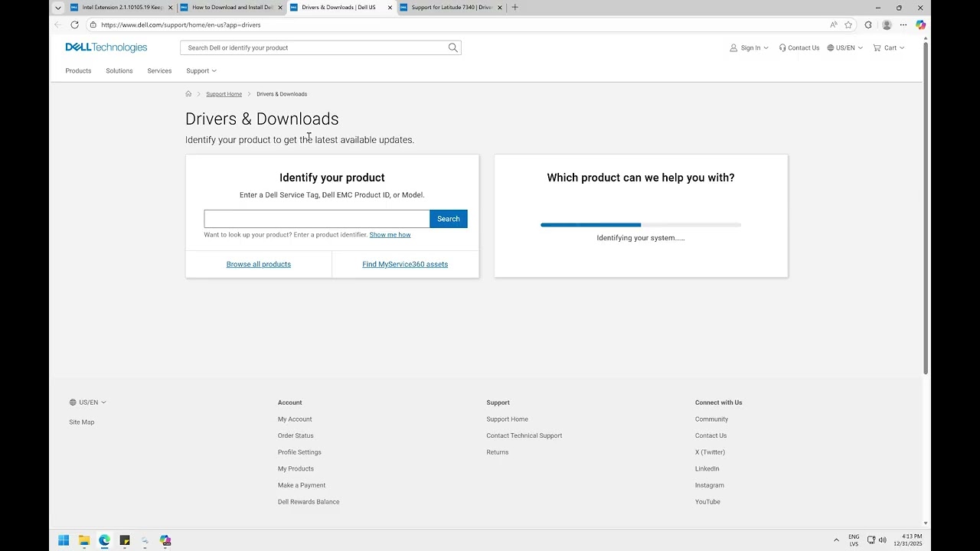Open the colorful Copilot taskbar icon
The height and width of the screenshot is (551, 980).
165,540
